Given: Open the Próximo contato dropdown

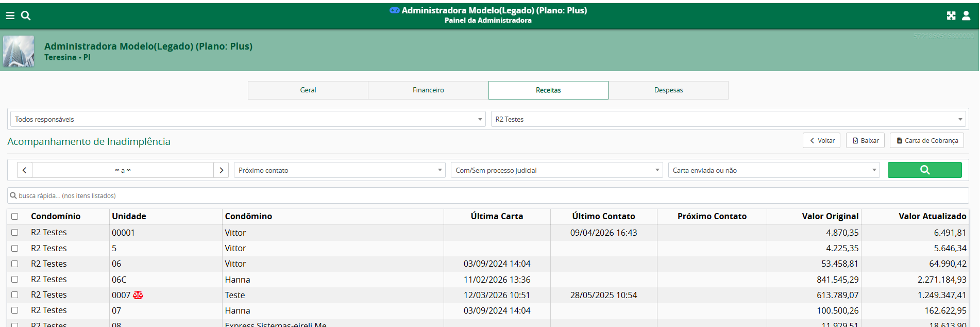Looking at the screenshot, I should tap(339, 170).
